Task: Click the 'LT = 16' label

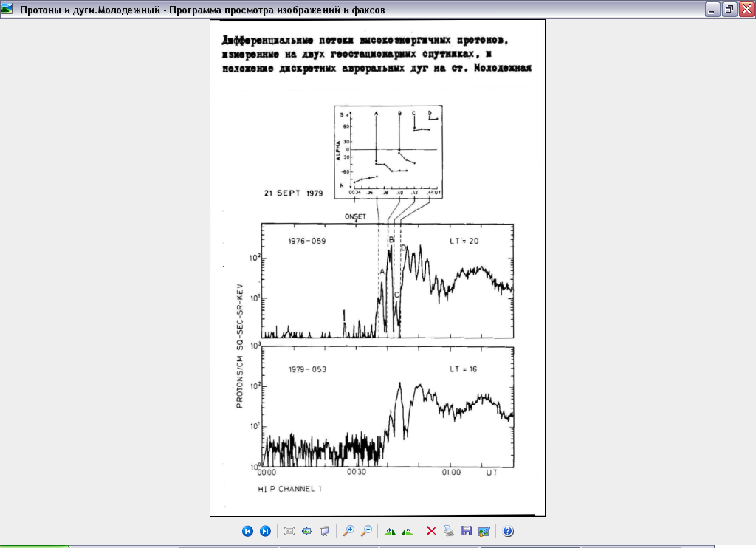Action: coord(464,369)
